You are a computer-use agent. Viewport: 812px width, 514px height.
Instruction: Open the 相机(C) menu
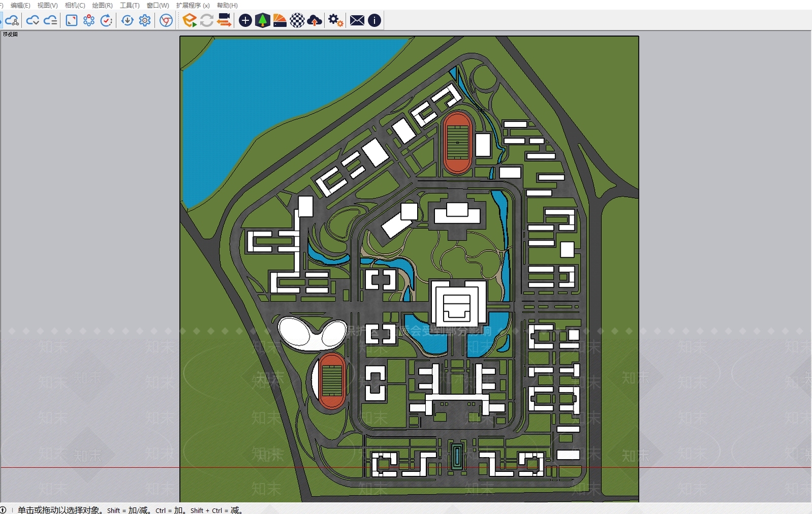click(75, 5)
